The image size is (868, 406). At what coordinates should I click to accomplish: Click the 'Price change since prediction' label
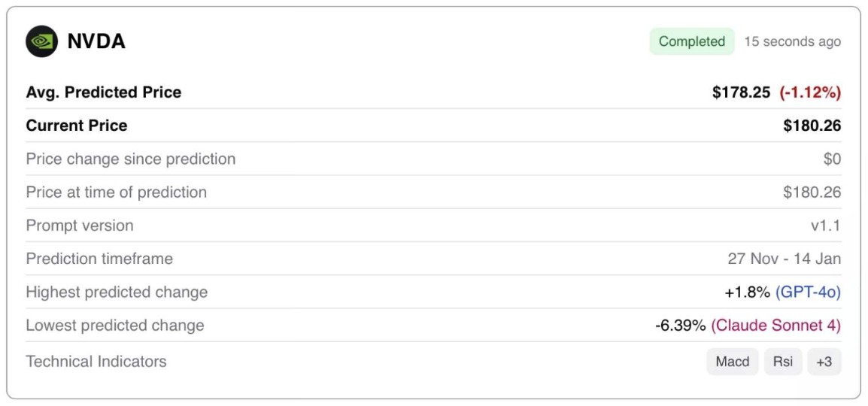click(131, 159)
